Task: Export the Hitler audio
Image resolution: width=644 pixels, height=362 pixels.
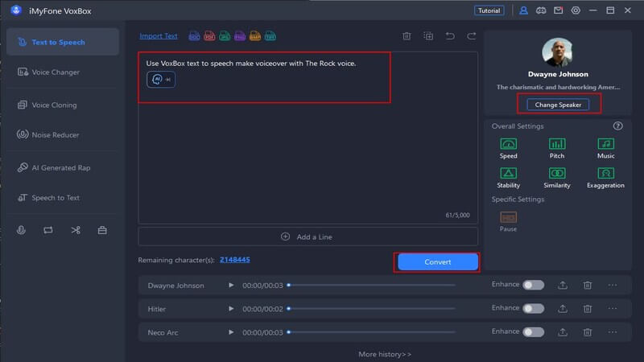Action: [x=563, y=309]
